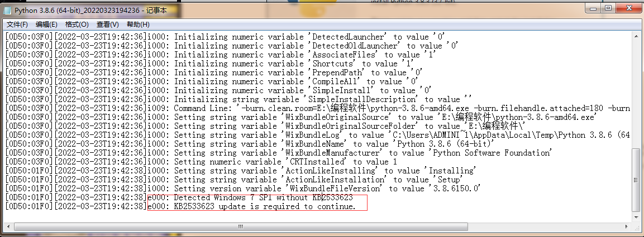Click 'WixBundleFileVersion' variable name
Screen dimensions: 644x237
(335, 188)
